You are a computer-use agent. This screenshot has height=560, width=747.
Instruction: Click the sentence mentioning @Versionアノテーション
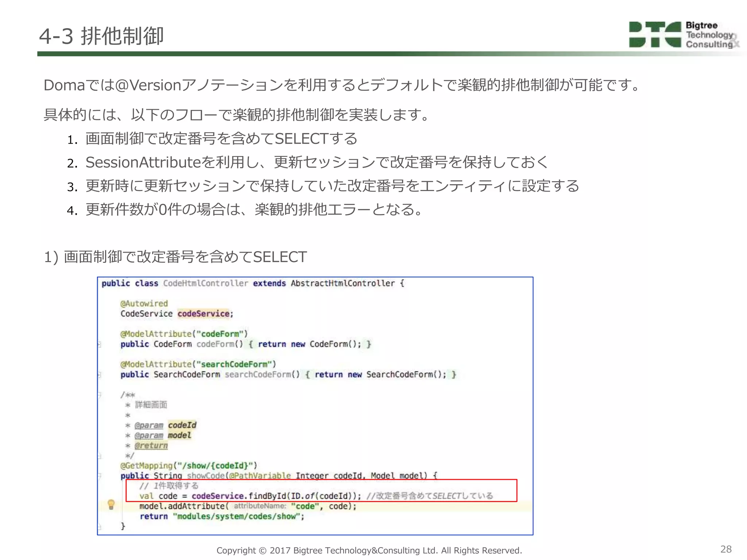(342, 85)
